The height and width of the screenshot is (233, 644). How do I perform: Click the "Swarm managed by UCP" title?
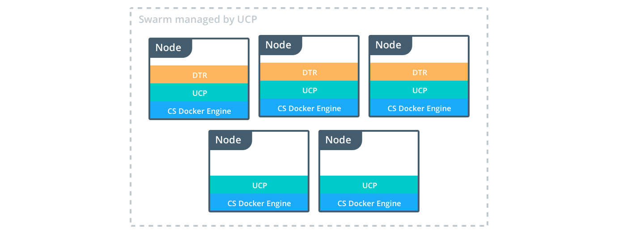[198, 20]
